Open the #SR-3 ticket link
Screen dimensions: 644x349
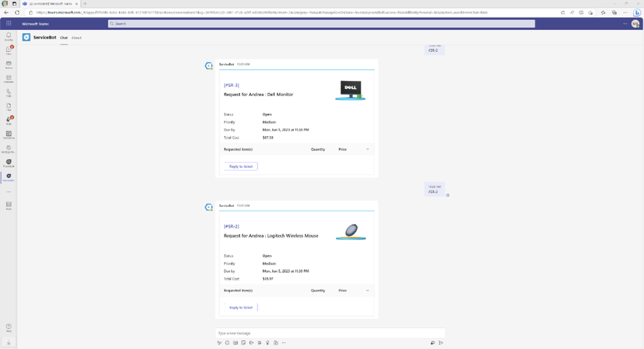(231, 85)
